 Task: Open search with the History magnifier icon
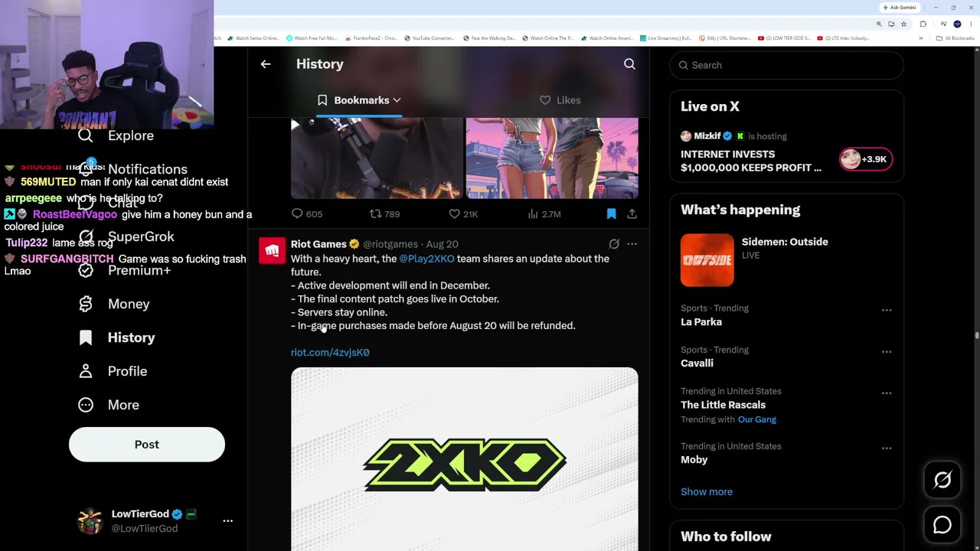pyautogui.click(x=629, y=64)
